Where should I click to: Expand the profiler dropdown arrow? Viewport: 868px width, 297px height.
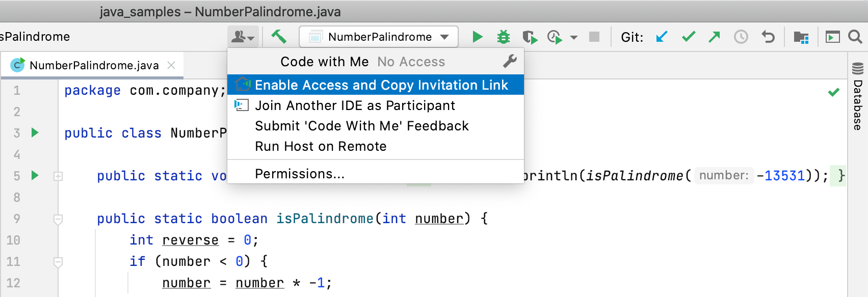pos(574,37)
